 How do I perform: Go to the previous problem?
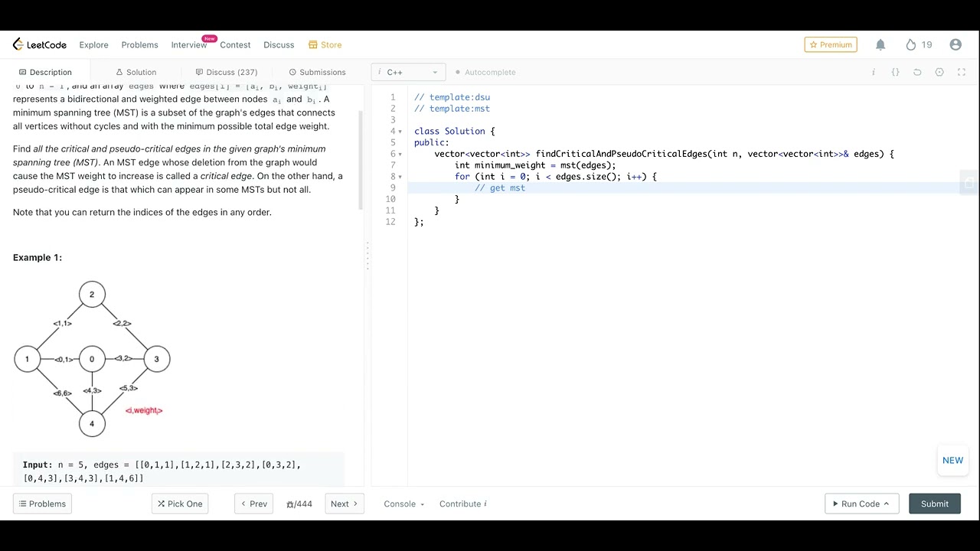tap(253, 504)
